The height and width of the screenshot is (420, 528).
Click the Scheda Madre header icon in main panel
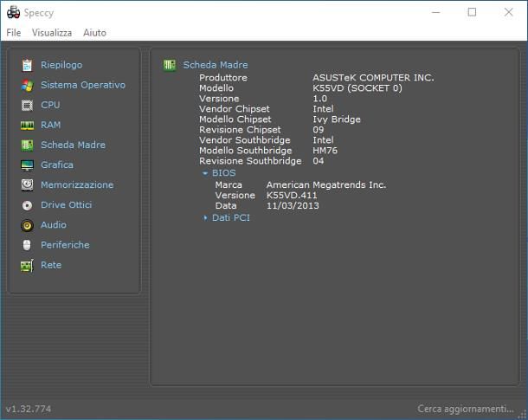170,65
